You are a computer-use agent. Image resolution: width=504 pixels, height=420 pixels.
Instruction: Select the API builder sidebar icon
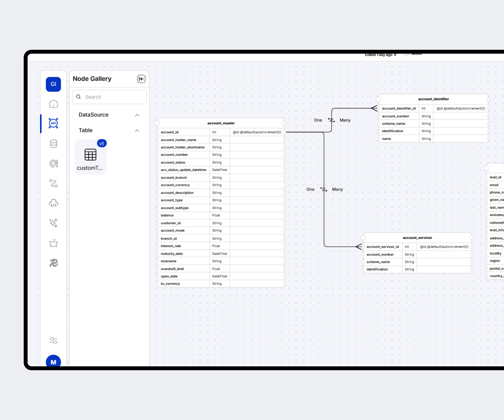[53, 123]
